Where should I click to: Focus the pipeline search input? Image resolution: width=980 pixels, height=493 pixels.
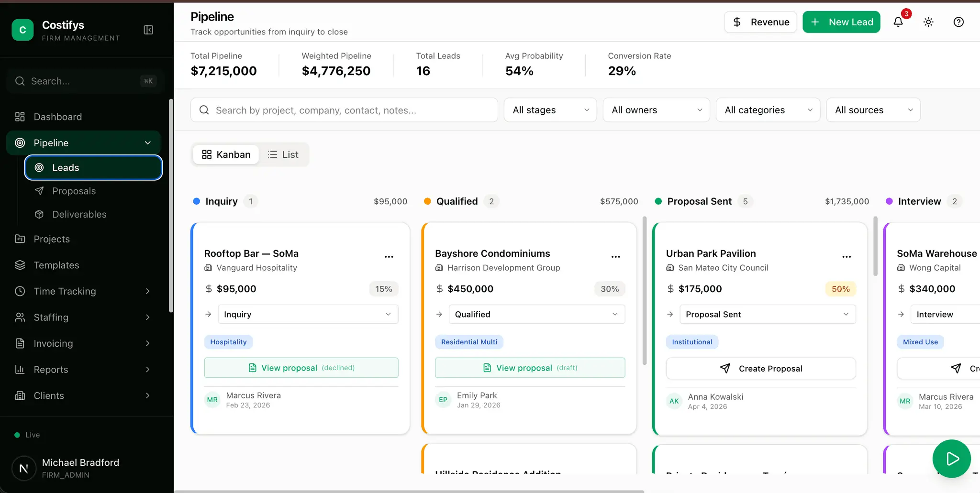pos(344,110)
